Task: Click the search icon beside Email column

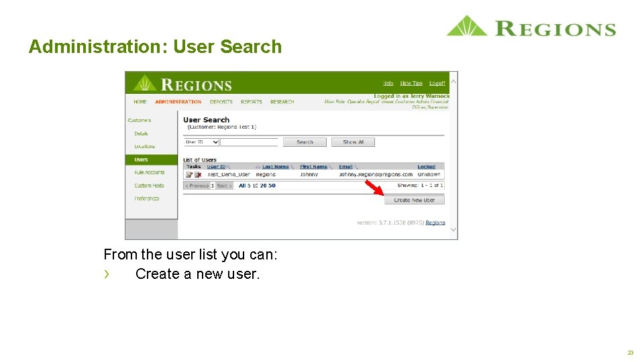Action: tap(356, 167)
